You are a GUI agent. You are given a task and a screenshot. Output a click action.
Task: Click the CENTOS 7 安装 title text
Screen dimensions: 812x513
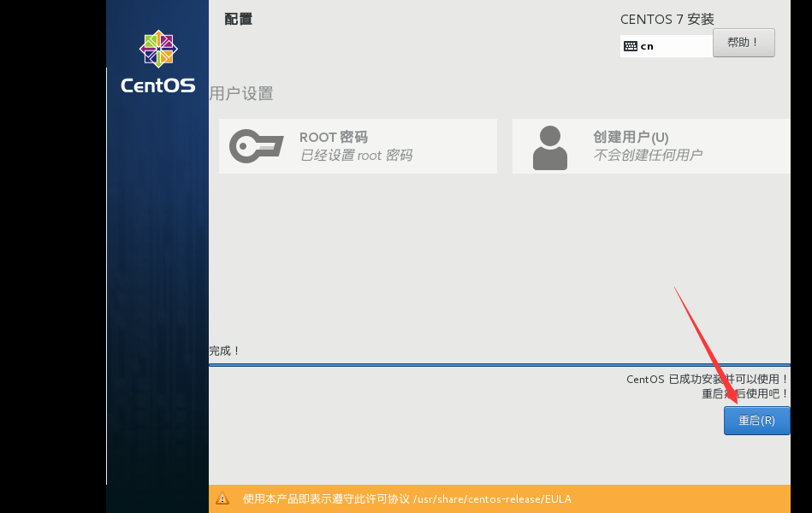[x=667, y=19]
